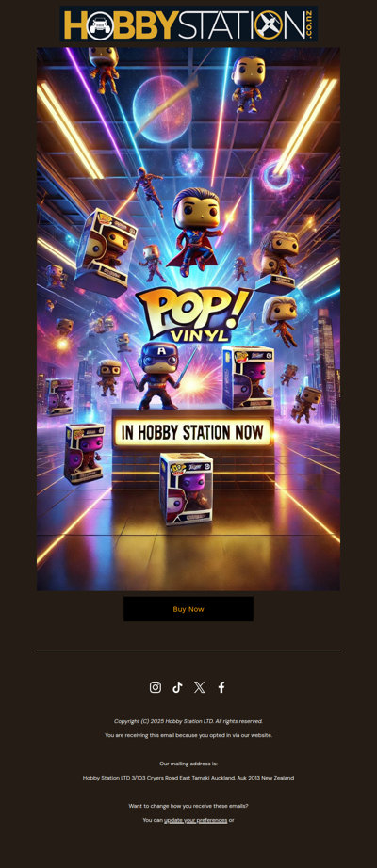Visit the Facebook page icon
377x868 pixels.
point(221,687)
